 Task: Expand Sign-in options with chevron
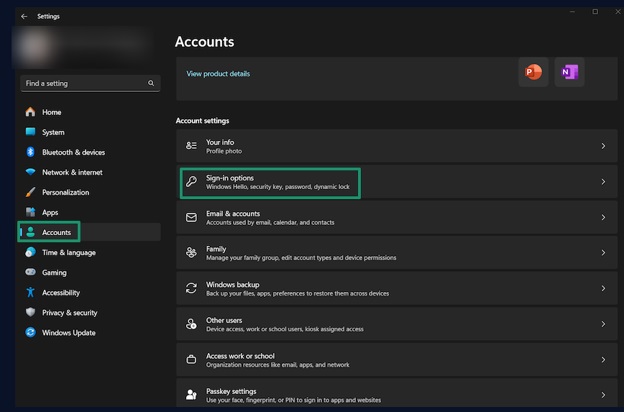[603, 182]
